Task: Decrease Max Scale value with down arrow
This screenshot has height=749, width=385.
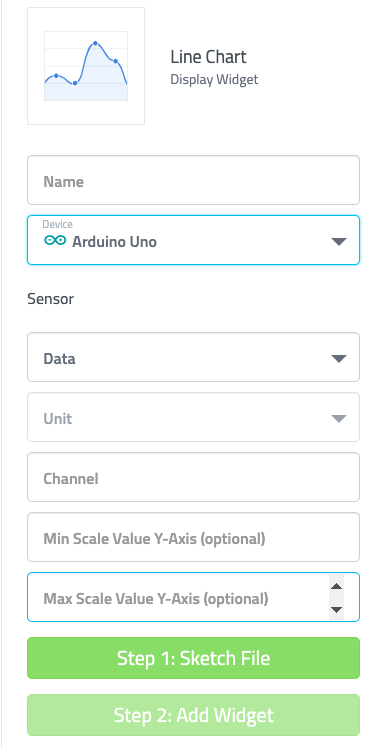Action: tap(337, 610)
